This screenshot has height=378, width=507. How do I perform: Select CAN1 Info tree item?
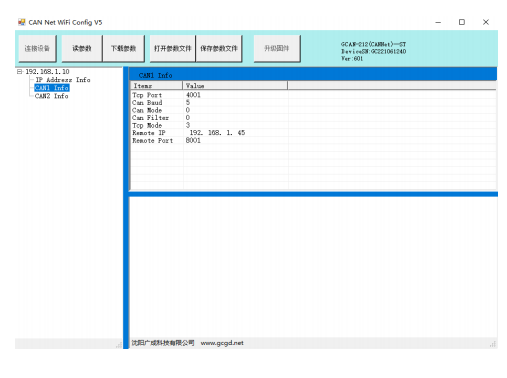[x=52, y=88]
